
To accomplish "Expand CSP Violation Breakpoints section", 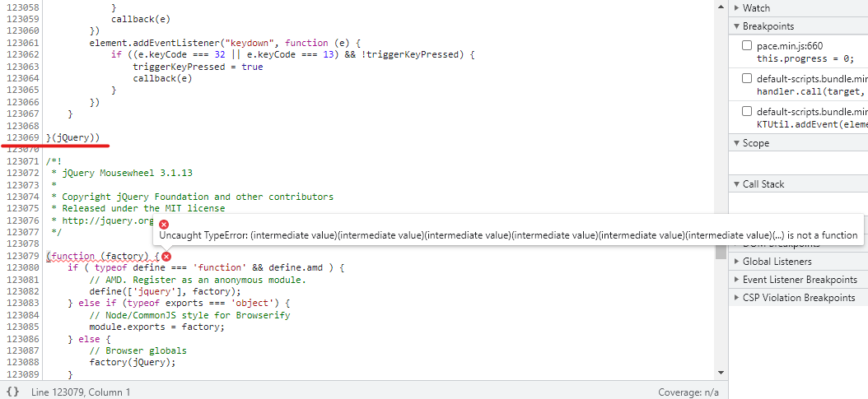I will pyautogui.click(x=798, y=297).
